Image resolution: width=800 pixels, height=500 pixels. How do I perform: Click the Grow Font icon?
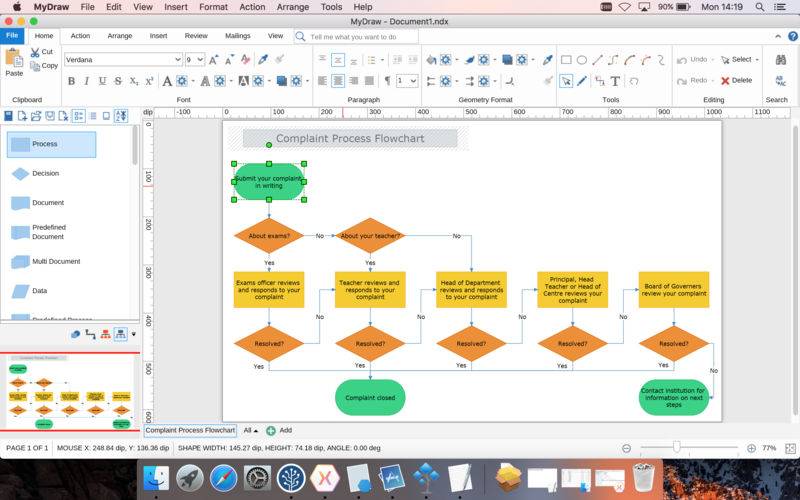click(x=214, y=60)
